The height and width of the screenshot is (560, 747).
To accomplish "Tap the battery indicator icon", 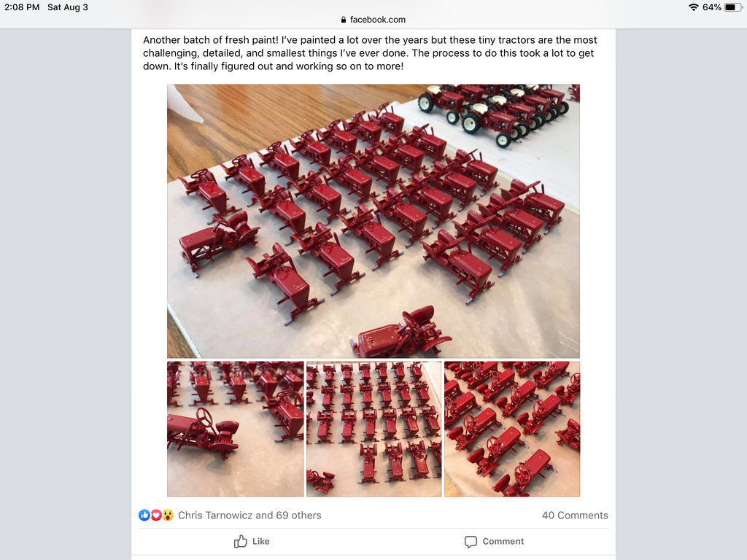I will 732,7.
